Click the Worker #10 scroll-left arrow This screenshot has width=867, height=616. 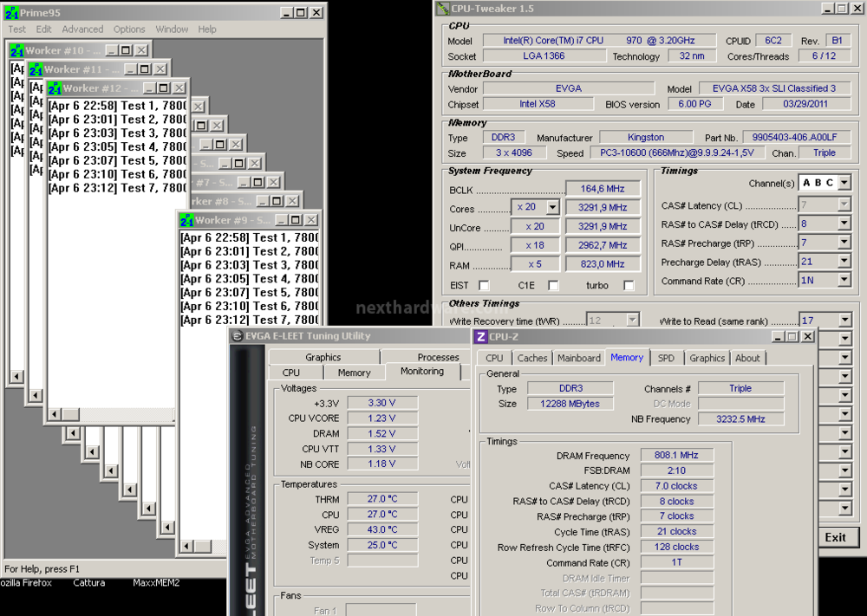tap(16, 376)
